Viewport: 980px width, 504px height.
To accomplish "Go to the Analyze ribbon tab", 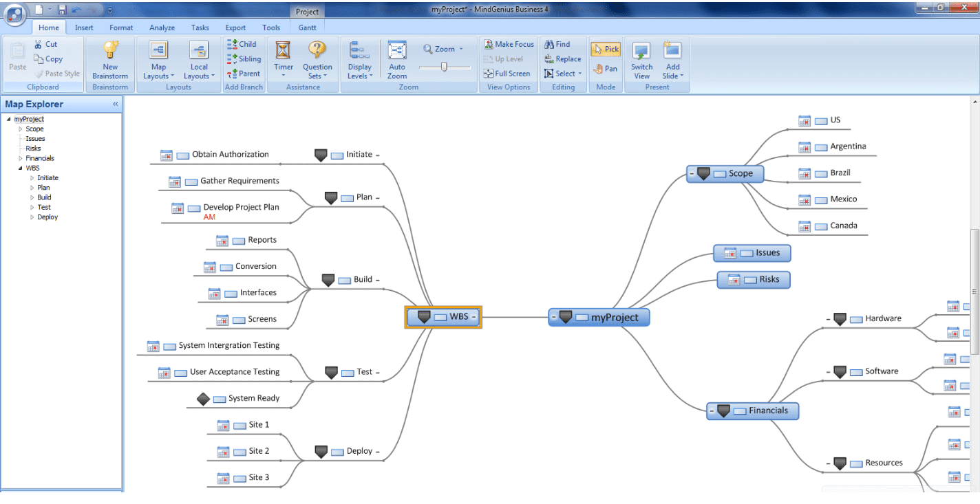I will coord(162,28).
